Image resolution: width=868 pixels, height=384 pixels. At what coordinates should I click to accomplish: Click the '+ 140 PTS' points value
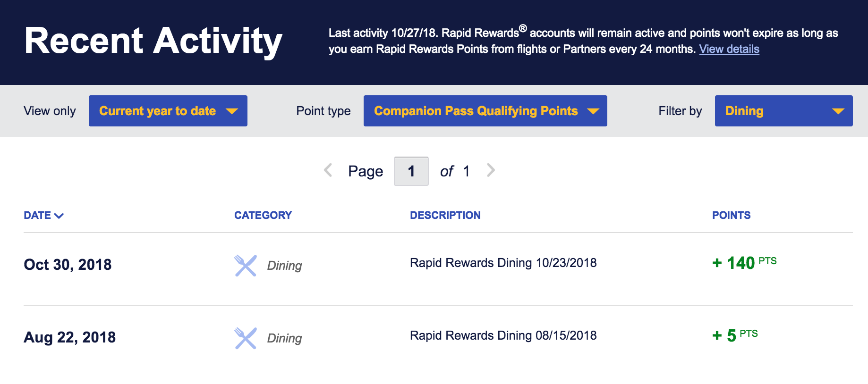[x=744, y=263]
